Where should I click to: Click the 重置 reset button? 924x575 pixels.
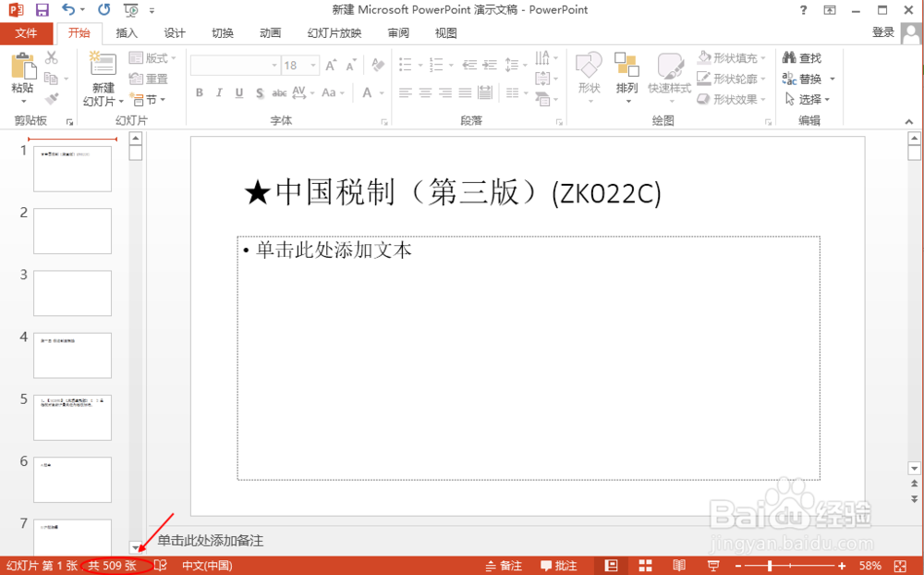pyautogui.click(x=149, y=79)
